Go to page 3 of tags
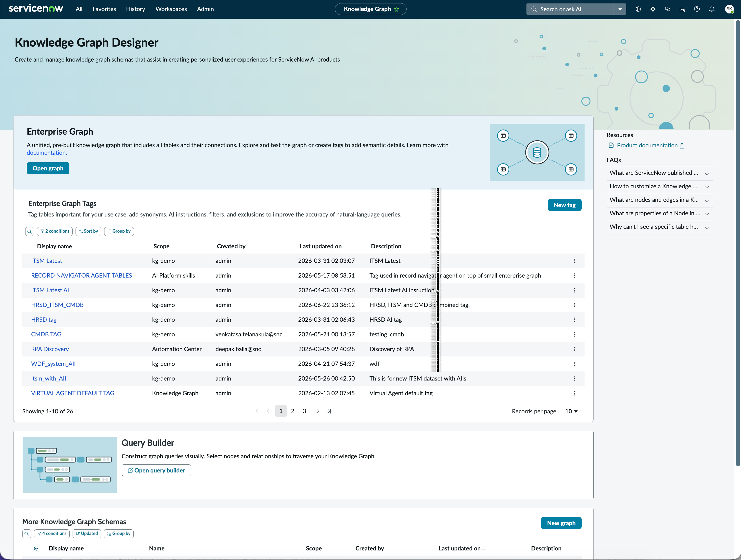Image resolution: width=741 pixels, height=560 pixels. pos(304,411)
